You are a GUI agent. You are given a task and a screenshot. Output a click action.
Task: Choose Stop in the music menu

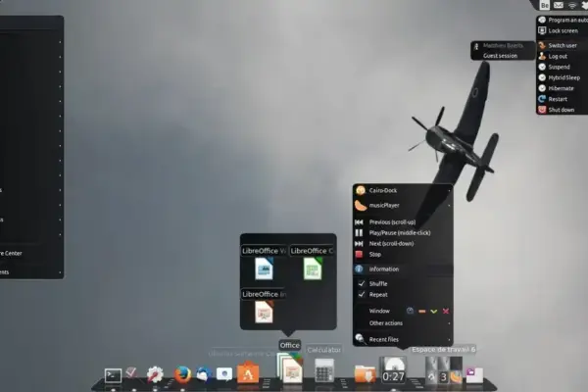(x=403, y=255)
